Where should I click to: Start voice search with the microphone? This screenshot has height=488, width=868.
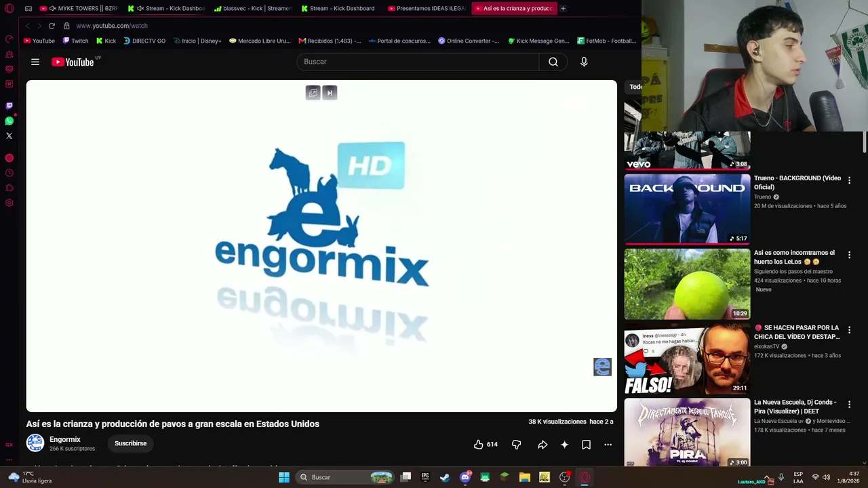(584, 62)
